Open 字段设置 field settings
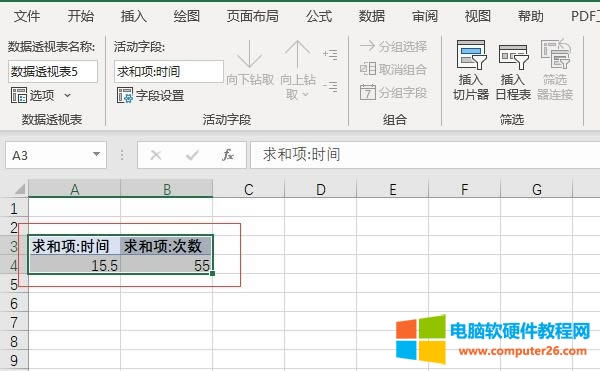The width and height of the screenshot is (600, 371). tap(150, 95)
